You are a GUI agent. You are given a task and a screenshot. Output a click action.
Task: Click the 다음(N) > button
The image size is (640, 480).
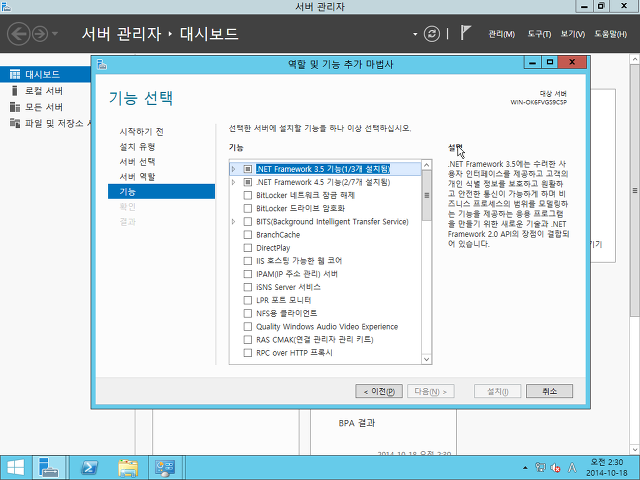431,391
